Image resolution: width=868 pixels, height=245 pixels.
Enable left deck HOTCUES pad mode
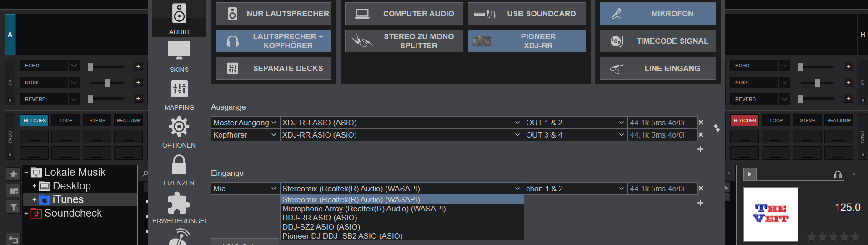click(35, 120)
